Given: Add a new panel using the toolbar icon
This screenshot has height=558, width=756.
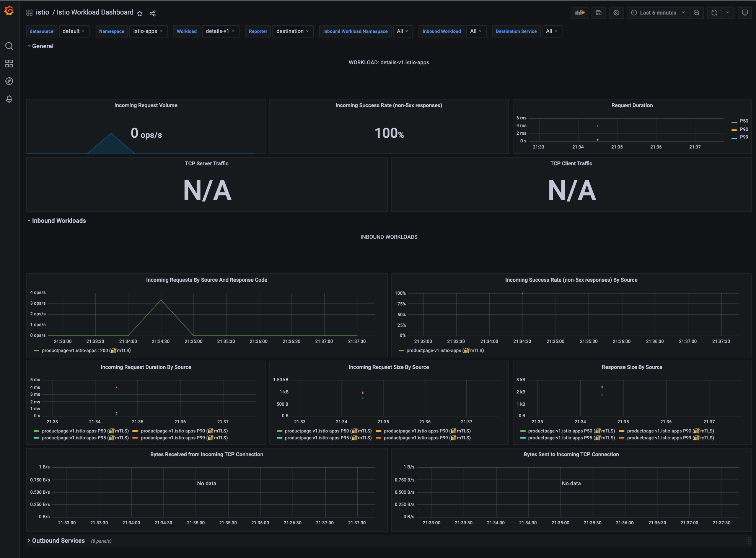Looking at the screenshot, I should (x=580, y=13).
